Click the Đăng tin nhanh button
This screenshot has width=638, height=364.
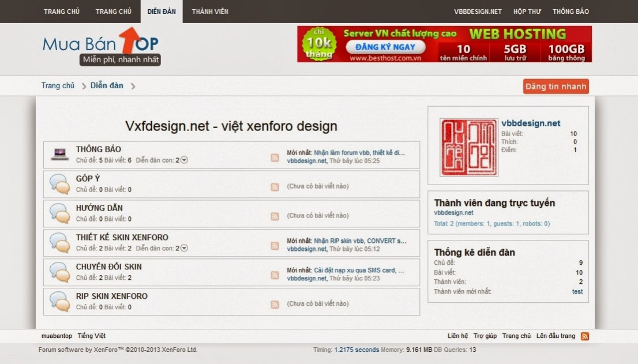(556, 86)
